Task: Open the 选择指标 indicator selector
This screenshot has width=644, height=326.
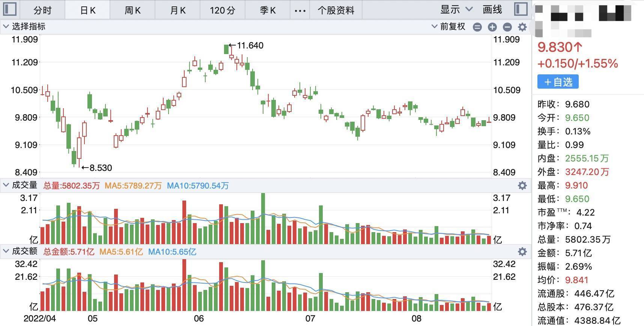Action: tap(24, 27)
